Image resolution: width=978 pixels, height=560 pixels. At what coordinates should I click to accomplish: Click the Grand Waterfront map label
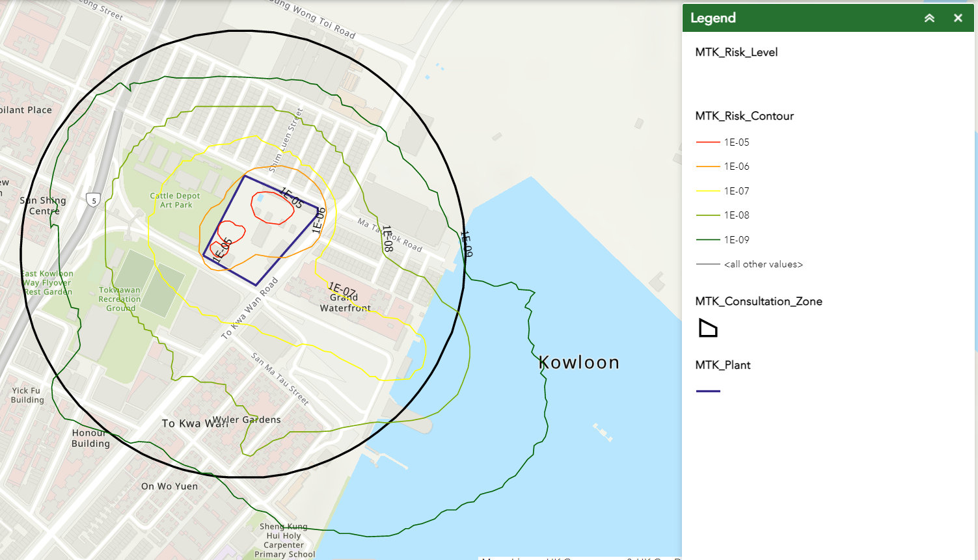(x=345, y=303)
